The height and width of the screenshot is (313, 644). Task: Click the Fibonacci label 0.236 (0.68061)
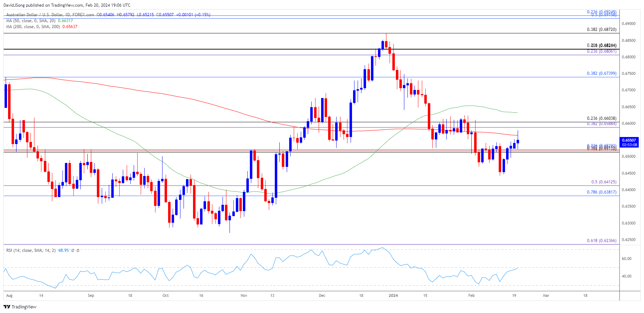tap(602, 51)
